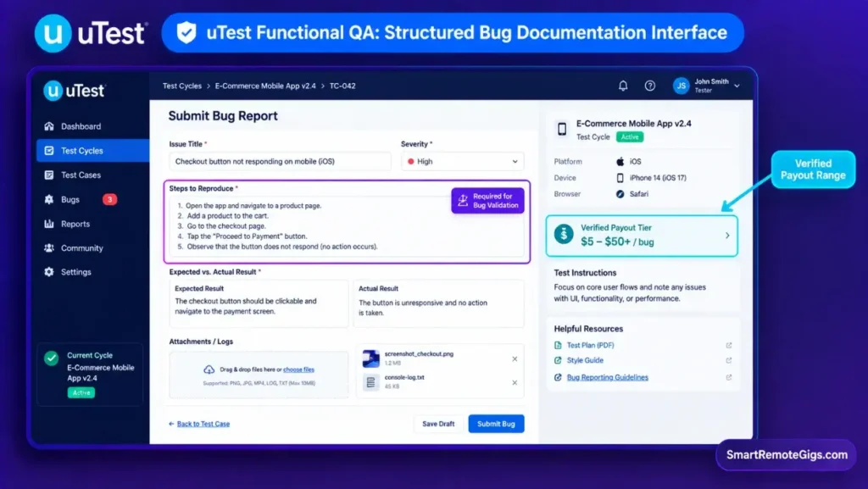This screenshot has height=489, width=868.
Task: Click the Current Cycle green check icon
Action: coord(52,358)
